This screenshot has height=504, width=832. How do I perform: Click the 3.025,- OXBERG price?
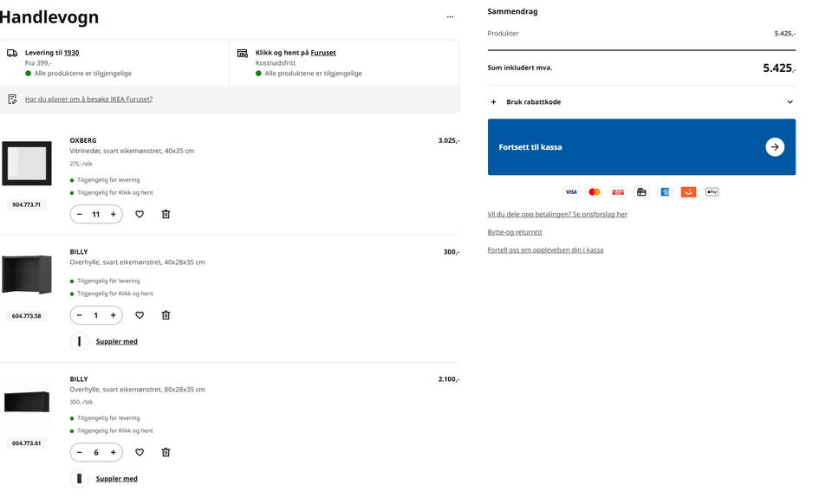tap(449, 140)
